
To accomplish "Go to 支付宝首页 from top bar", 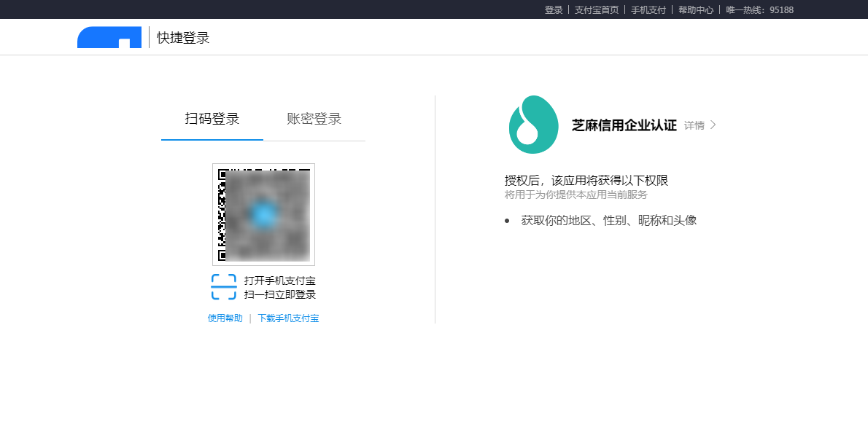I will [x=596, y=9].
